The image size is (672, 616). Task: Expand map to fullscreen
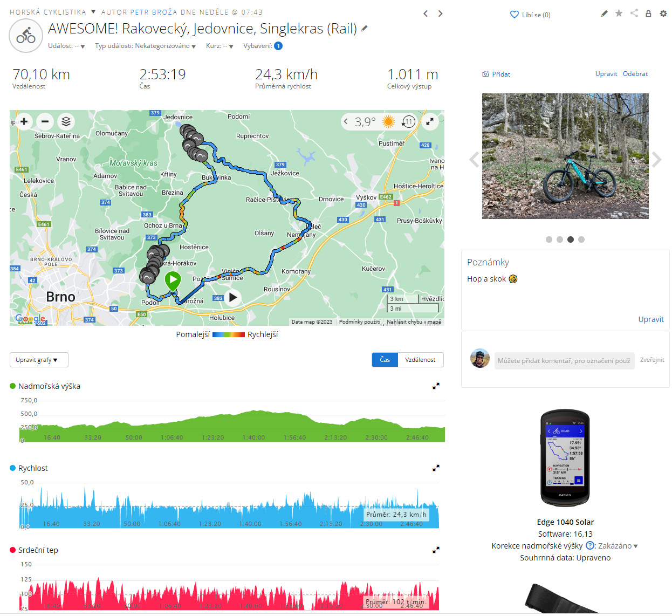[x=430, y=121]
